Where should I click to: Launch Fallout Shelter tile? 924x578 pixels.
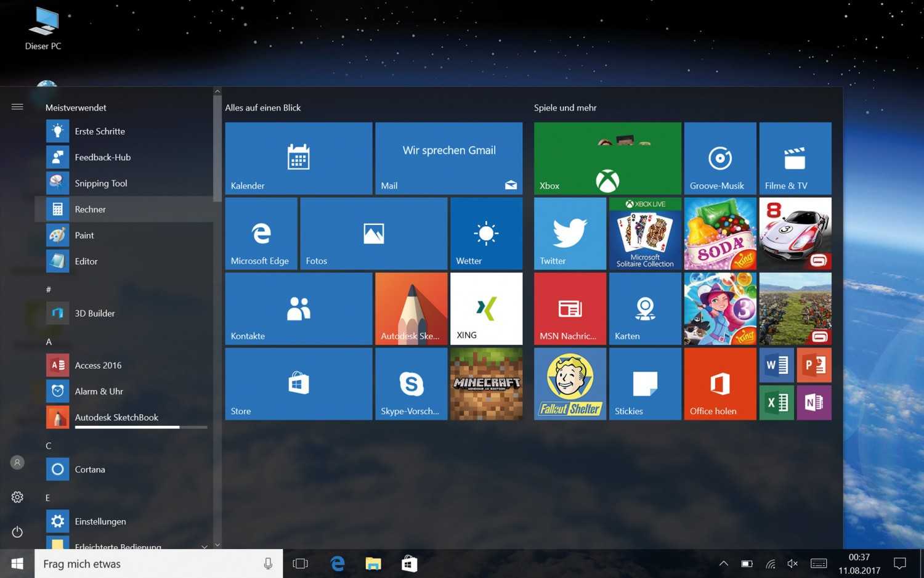pyautogui.click(x=570, y=384)
